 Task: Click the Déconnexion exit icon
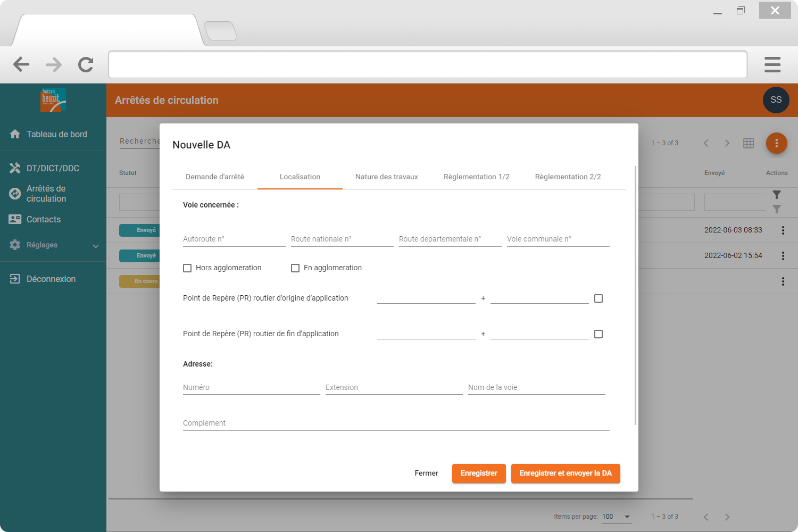15,279
